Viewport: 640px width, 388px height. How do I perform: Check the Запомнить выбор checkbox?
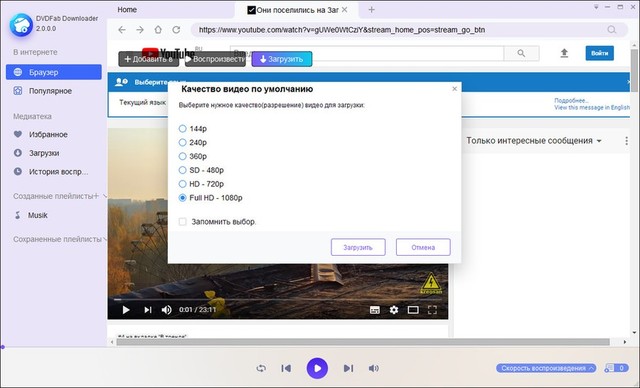pyautogui.click(x=182, y=222)
